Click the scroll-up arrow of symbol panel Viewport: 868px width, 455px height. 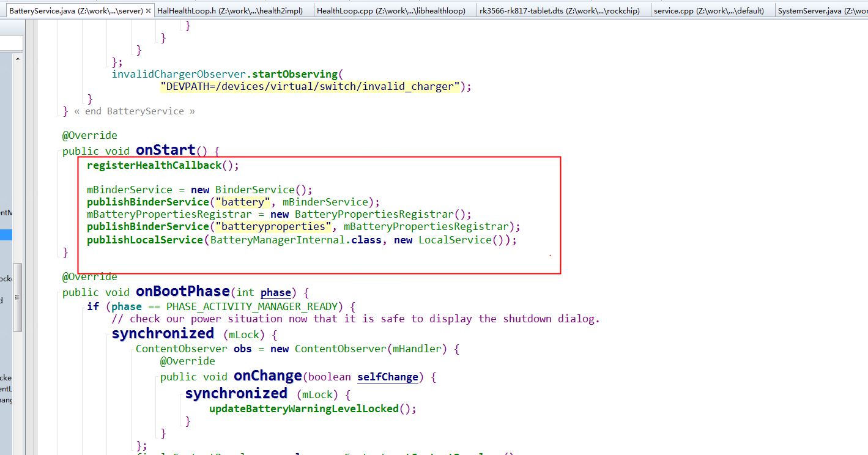point(18,59)
